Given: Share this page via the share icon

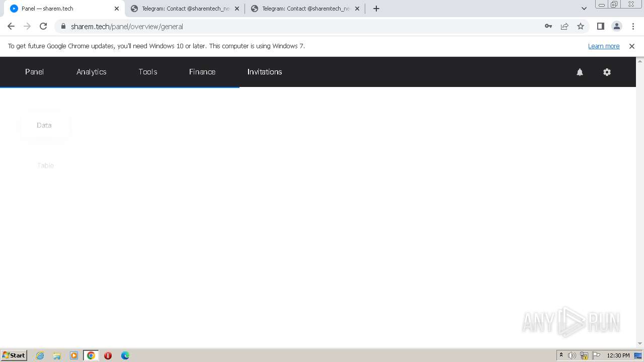Looking at the screenshot, I should [565, 26].
